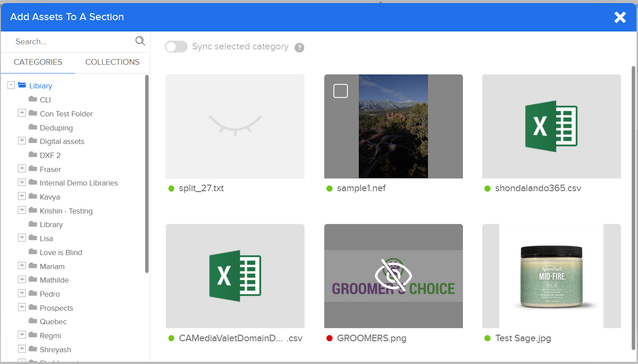Select the sample1.nef landscape thumbnail
The image size is (638, 364).
[393, 126]
